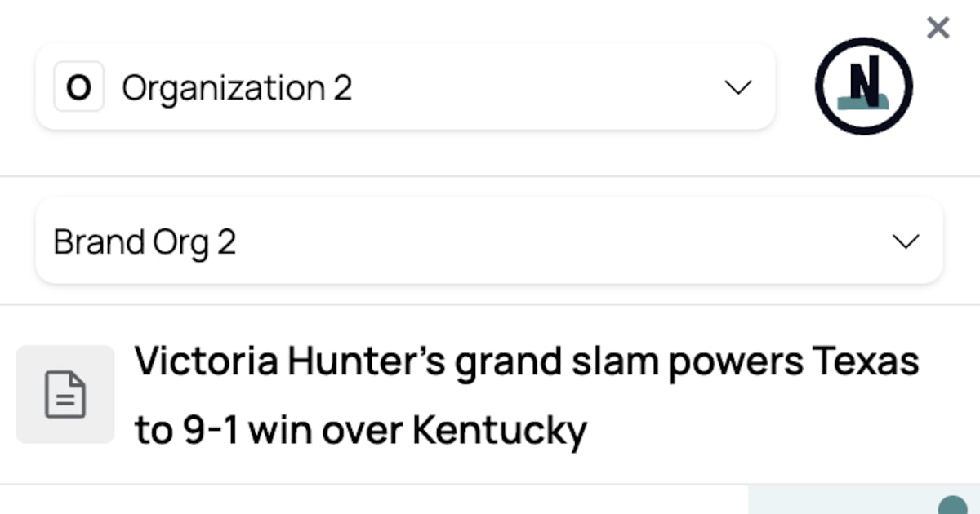This screenshot has width=980, height=514.
Task: Click the document icon beside the article
Action: click(65, 395)
